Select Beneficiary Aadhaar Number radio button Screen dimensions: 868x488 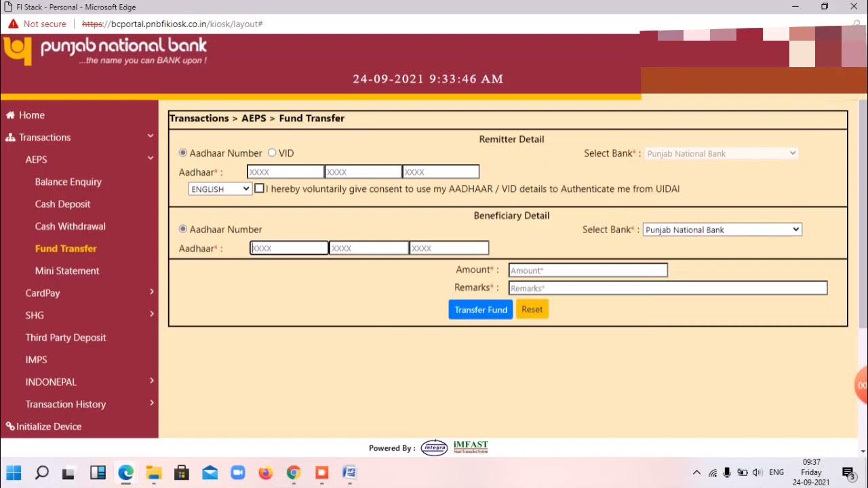click(183, 229)
